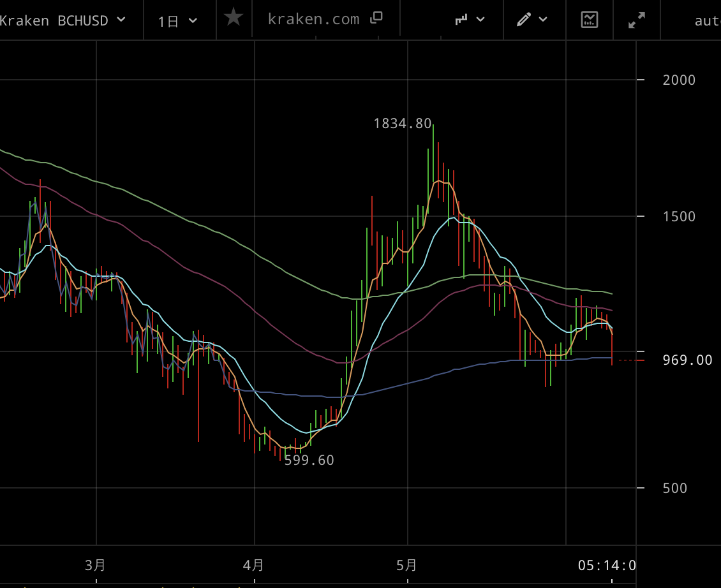Image resolution: width=721 pixels, height=588 pixels.
Task: Click the 500 price axis label
Action: (674, 489)
